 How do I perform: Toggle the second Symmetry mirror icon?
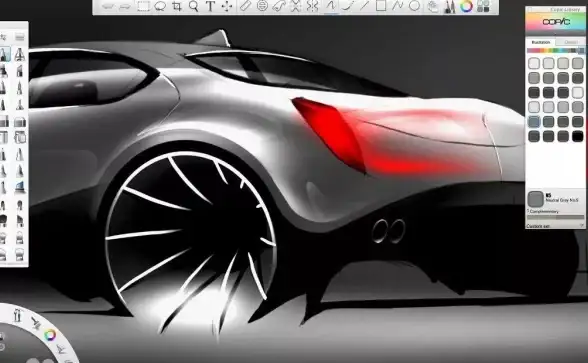312,6
